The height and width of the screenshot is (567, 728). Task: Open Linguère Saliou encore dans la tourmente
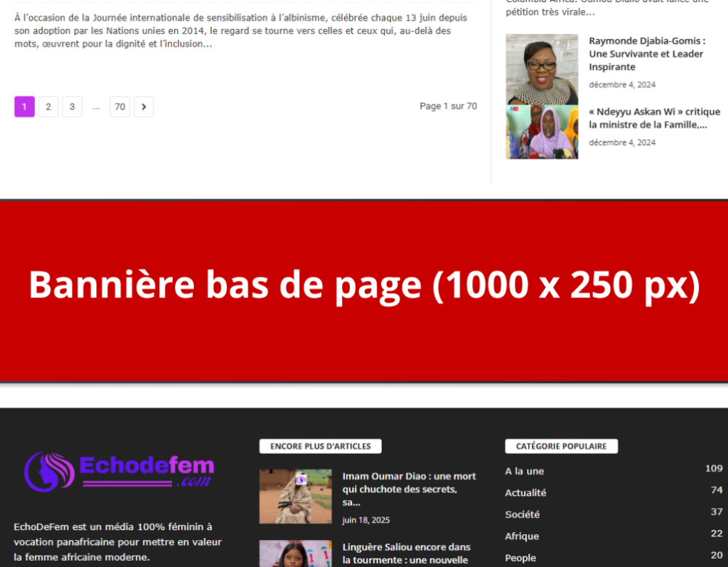coord(406,553)
